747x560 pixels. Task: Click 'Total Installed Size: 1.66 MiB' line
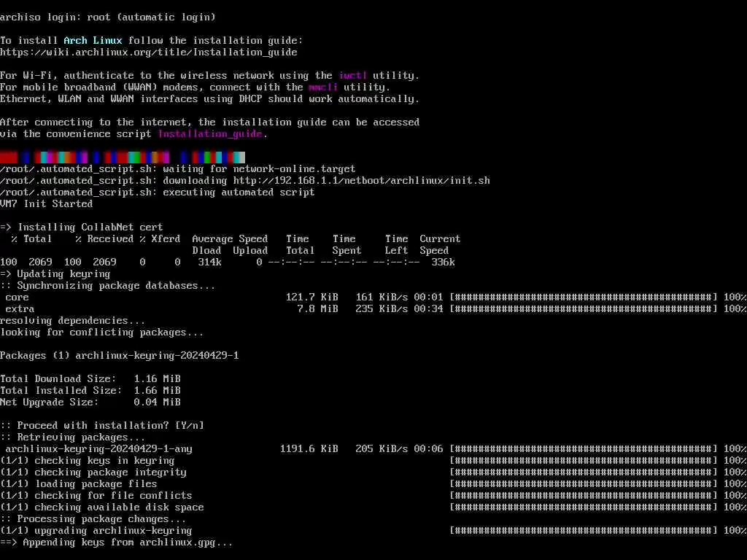[90, 391]
